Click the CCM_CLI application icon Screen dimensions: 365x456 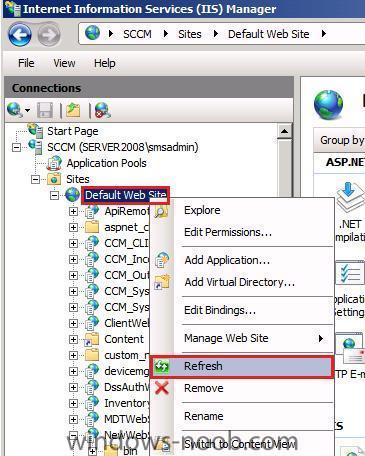click(92, 243)
